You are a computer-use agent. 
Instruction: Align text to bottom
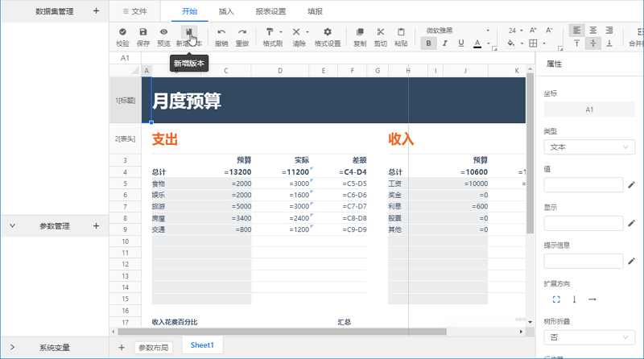pos(609,43)
